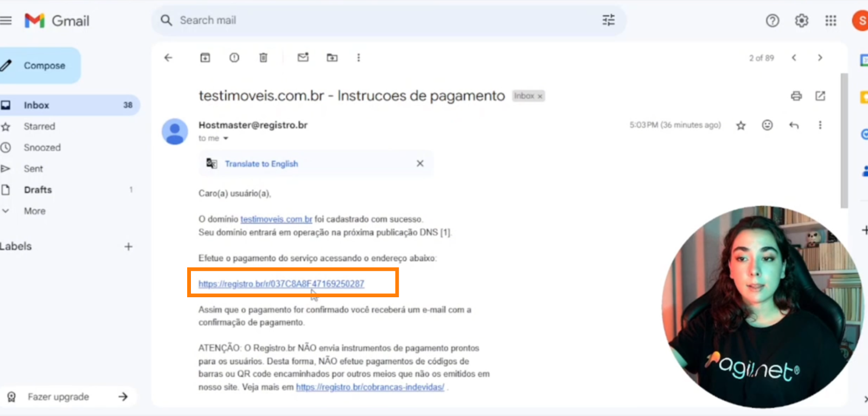Open the registro.br payment link

click(x=281, y=284)
